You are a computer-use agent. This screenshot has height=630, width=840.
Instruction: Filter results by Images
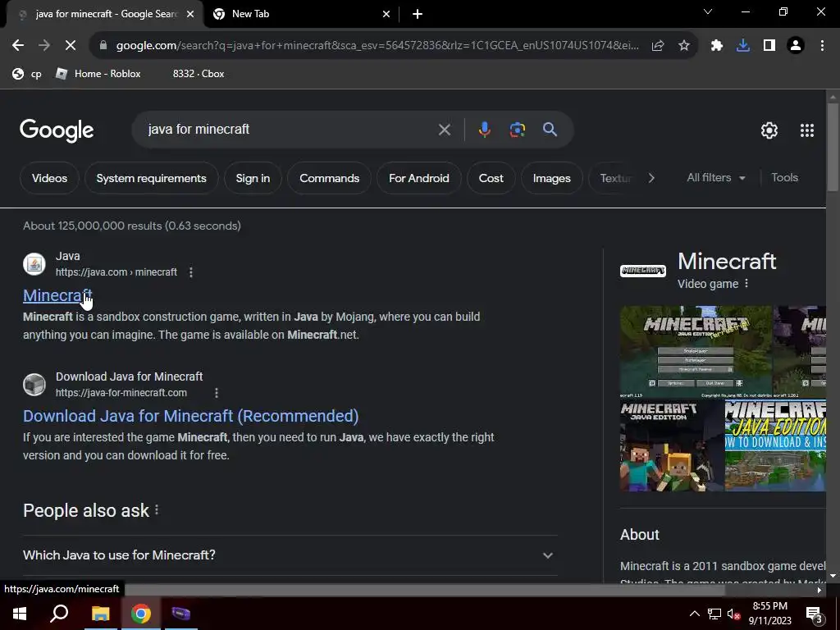click(552, 178)
